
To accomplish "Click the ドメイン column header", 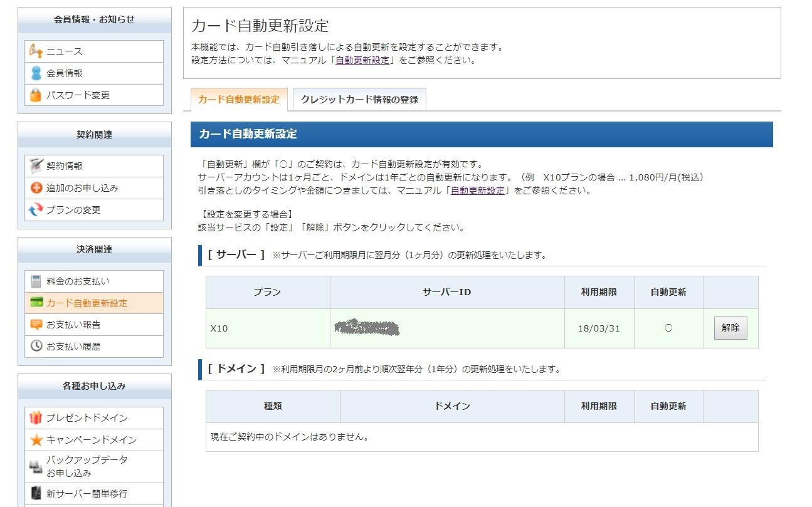I will click(453, 406).
